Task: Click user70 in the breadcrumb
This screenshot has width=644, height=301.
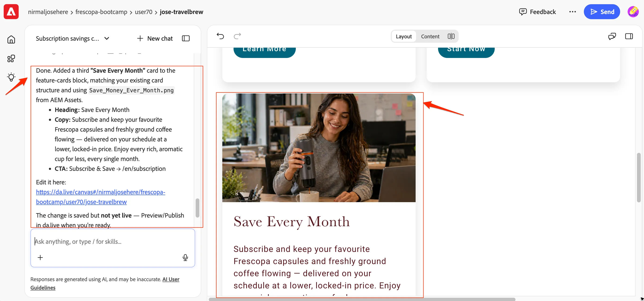Action: (x=143, y=12)
